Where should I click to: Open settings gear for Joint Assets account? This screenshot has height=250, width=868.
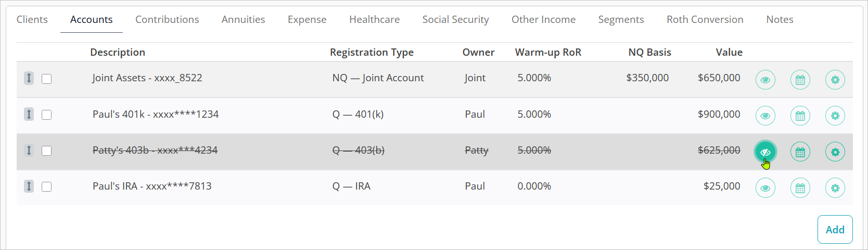click(835, 80)
